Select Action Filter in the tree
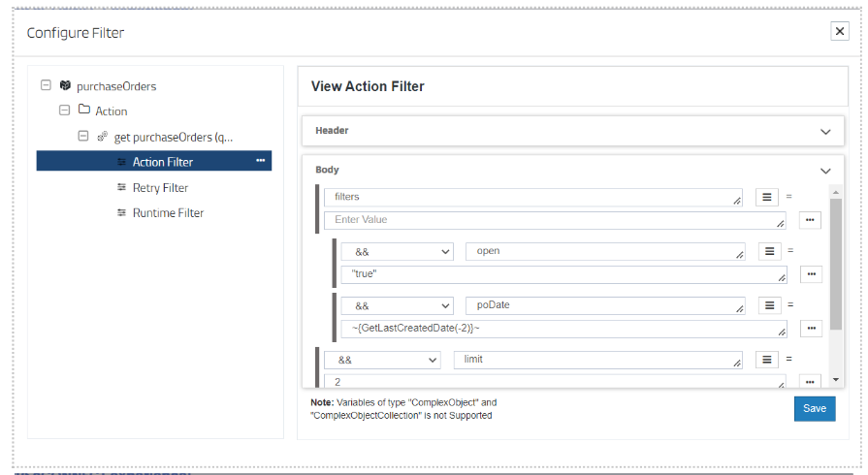The width and height of the screenshot is (868, 475). (154, 161)
